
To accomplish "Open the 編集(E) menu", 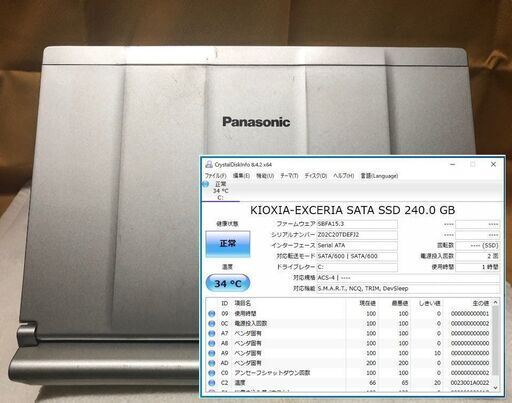I will (241, 176).
